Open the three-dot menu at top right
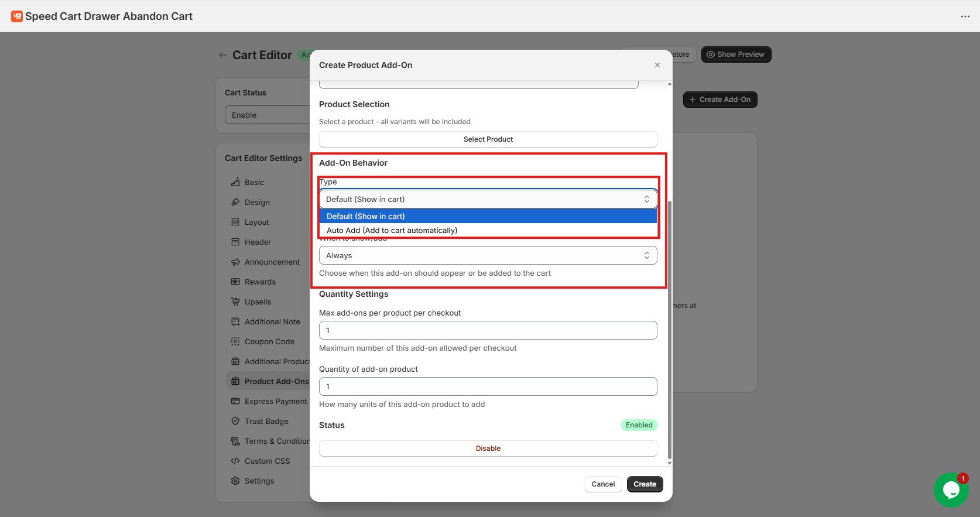The height and width of the screenshot is (517, 980). [x=965, y=16]
